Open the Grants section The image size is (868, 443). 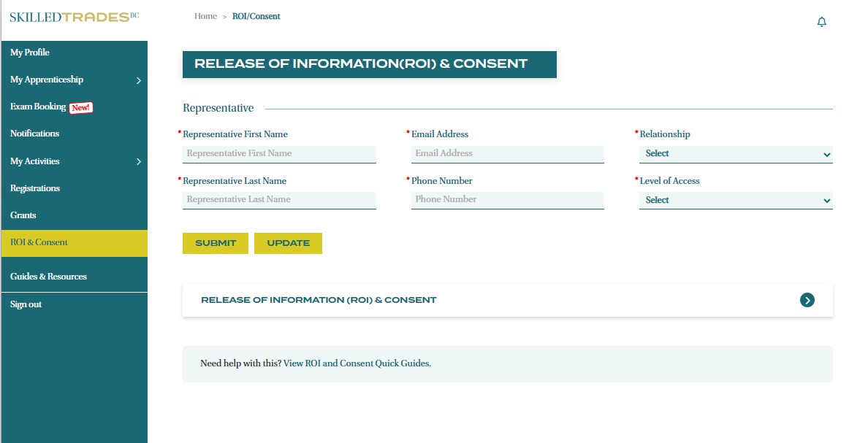click(23, 215)
